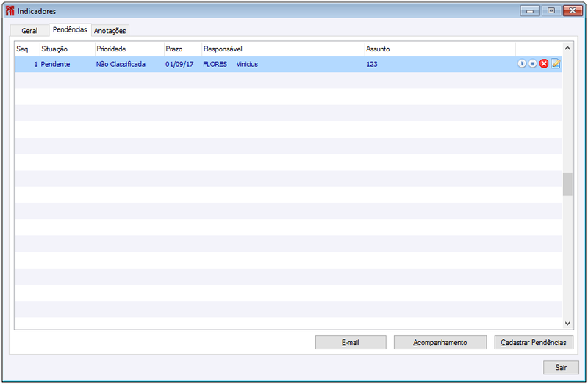Open Acompanhamento
588x384 pixels.
440,342
